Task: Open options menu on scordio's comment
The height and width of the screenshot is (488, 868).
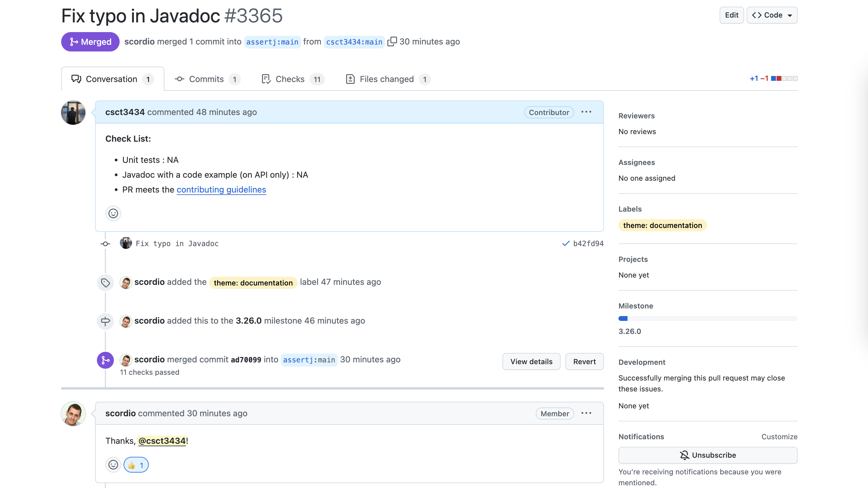Action: (586, 413)
